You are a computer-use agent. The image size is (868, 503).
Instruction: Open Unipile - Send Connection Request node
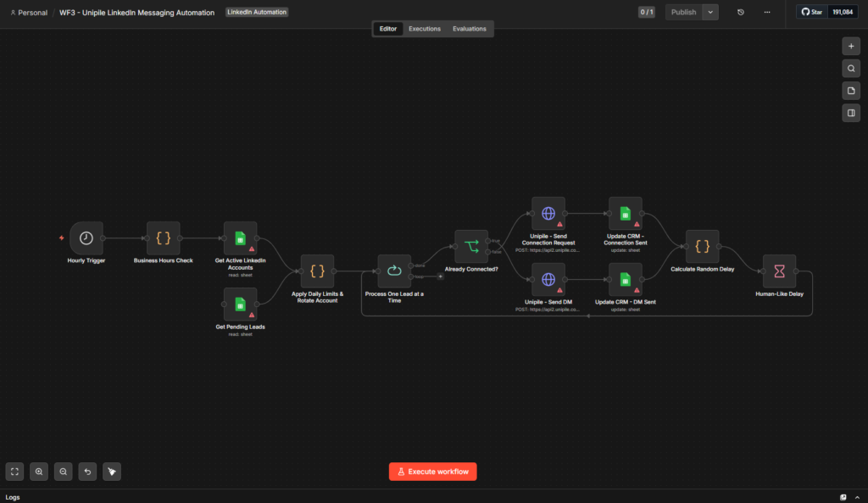coord(548,213)
